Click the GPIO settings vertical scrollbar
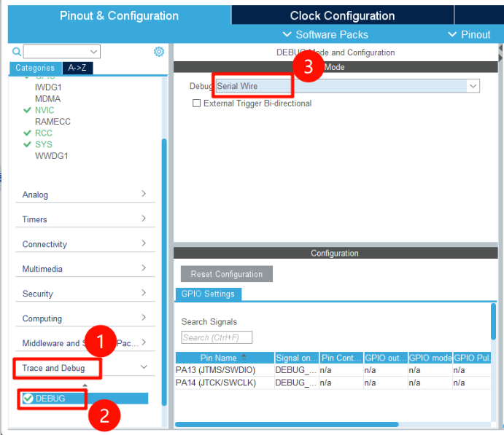Image resolution: width=504 pixels, height=435 pixels. pos(493,321)
